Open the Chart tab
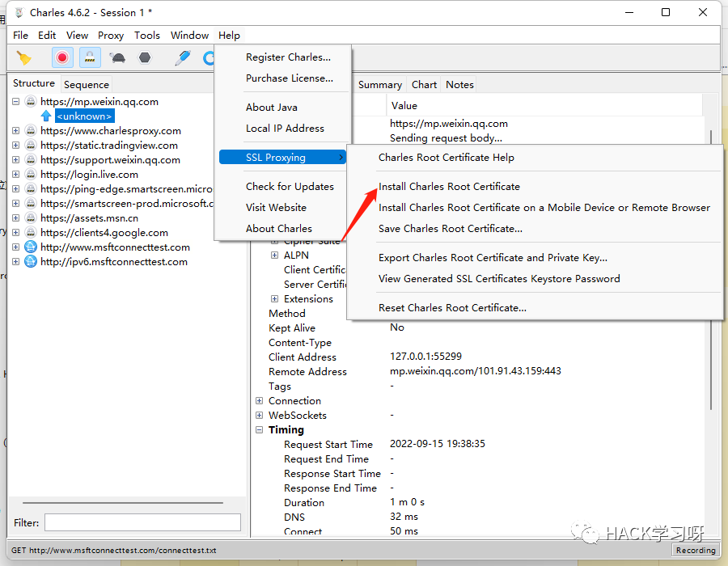Viewport: 728px width, 566px height. click(x=424, y=84)
